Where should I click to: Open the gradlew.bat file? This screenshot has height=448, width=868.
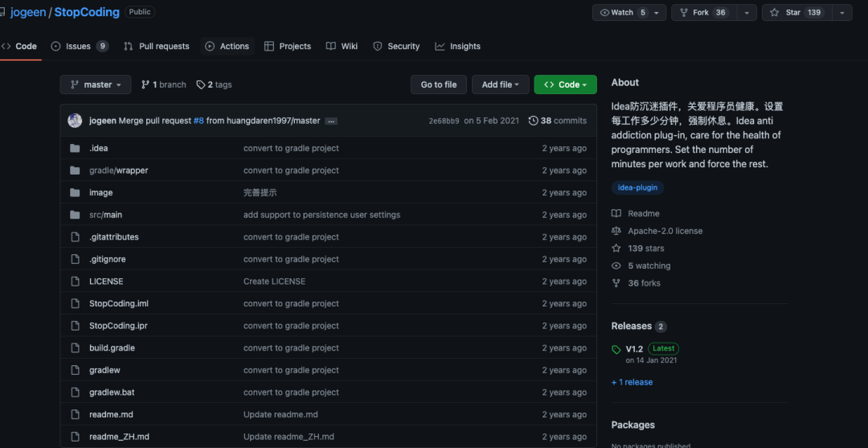[x=112, y=392]
